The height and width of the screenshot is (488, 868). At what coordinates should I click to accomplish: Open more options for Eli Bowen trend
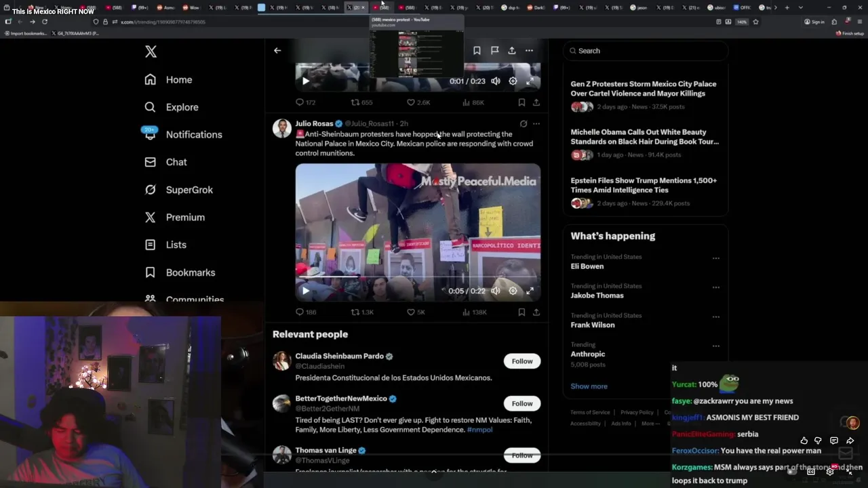pos(715,258)
